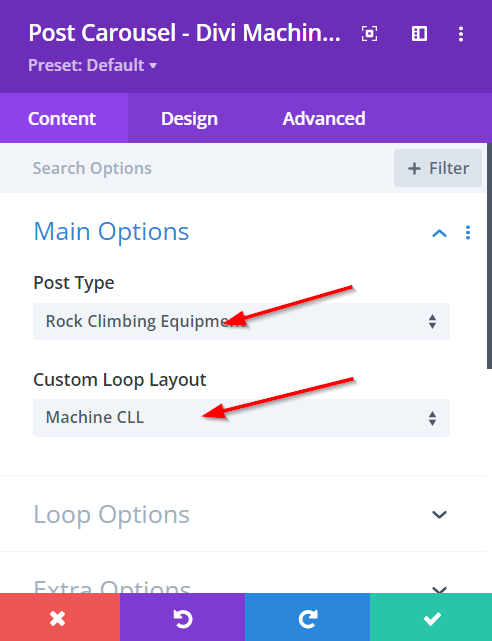
Task: Collapse the Main Options section
Action: coord(439,233)
